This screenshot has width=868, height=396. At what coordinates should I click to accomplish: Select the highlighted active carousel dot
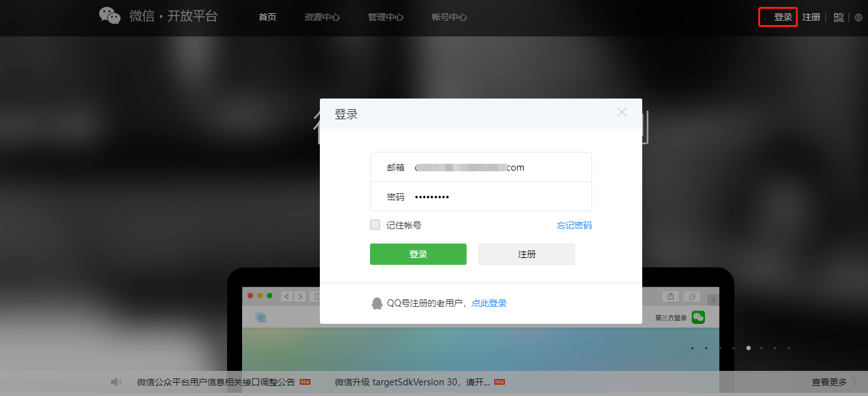coord(748,348)
